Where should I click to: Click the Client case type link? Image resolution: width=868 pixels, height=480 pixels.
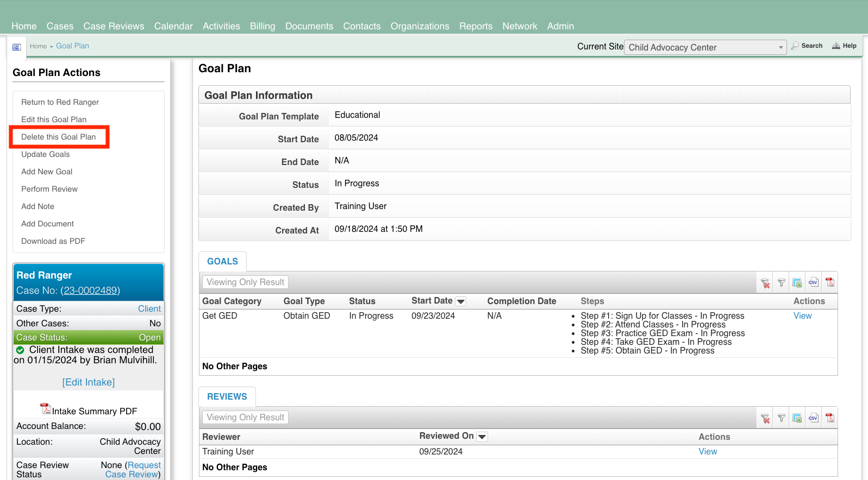(149, 309)
